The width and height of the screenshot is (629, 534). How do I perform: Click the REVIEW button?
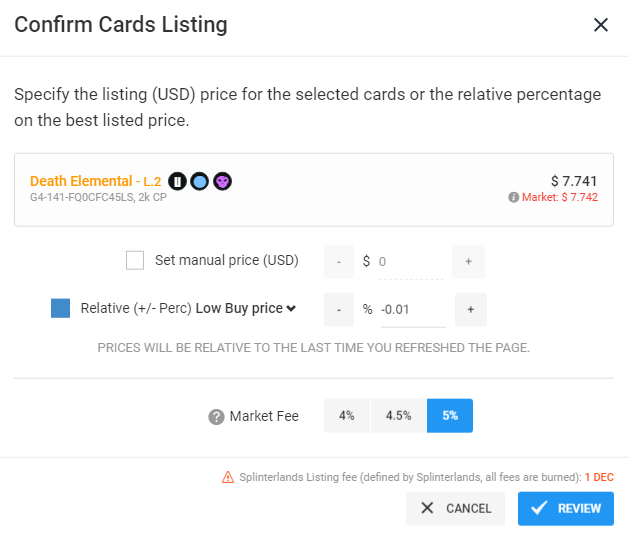[566, 509]
